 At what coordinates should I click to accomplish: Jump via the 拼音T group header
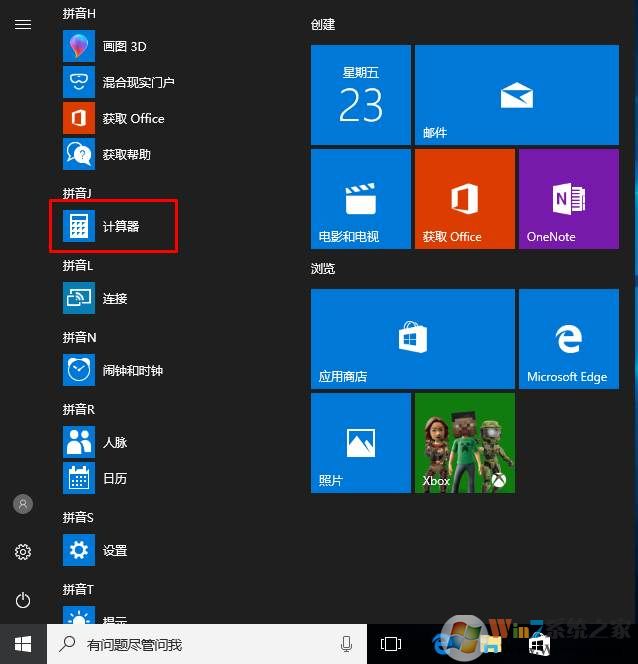pyautogui.click(x=78, y=589)
